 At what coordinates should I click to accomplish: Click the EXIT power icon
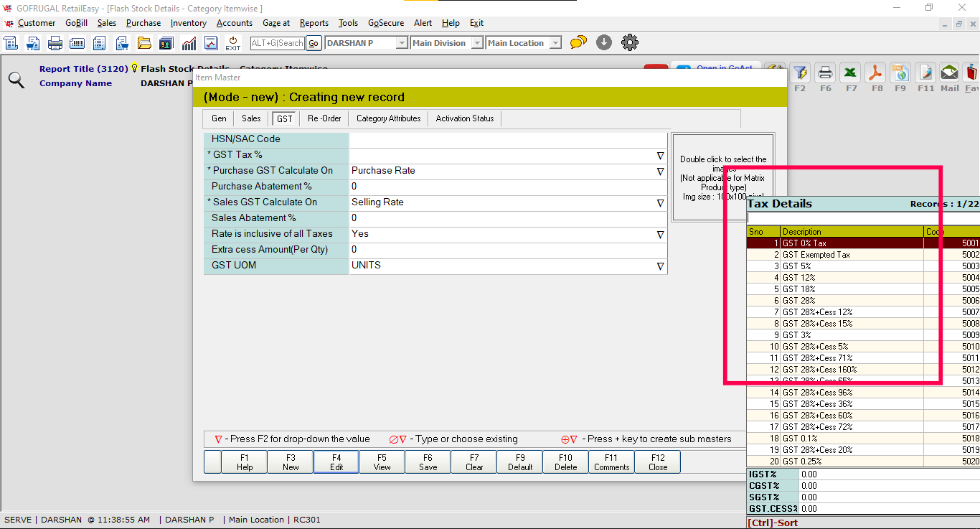click(233, 42)
